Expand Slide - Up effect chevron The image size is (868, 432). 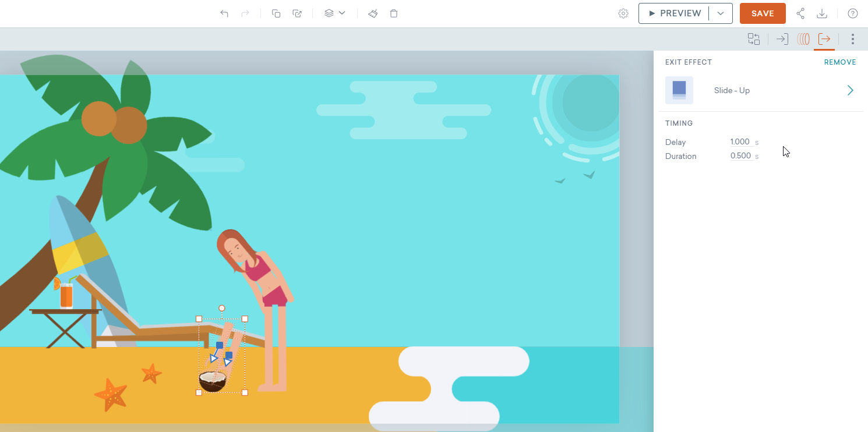coord(850,90)
